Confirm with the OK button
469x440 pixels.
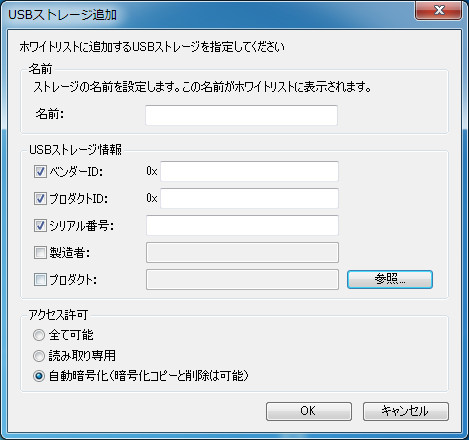[309, 411]
